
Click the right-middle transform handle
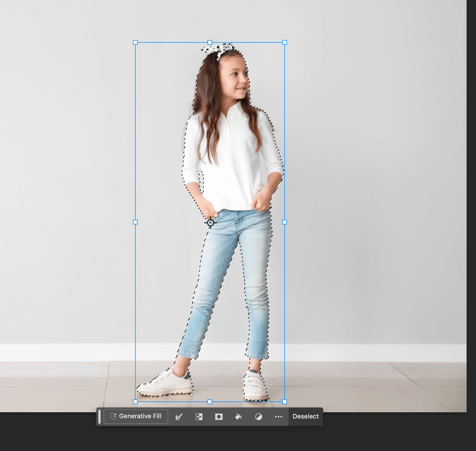(285, 222)
